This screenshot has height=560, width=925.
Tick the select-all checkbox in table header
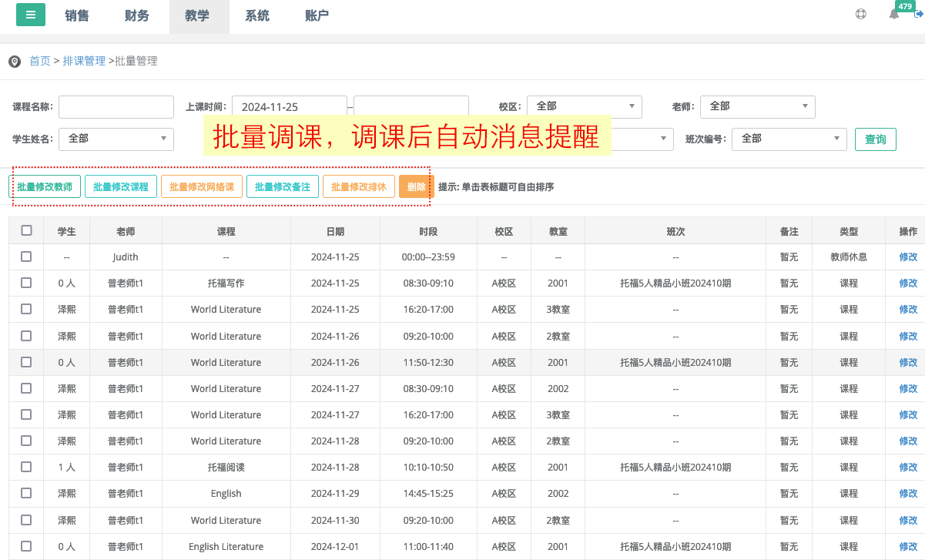coord(27,230)
